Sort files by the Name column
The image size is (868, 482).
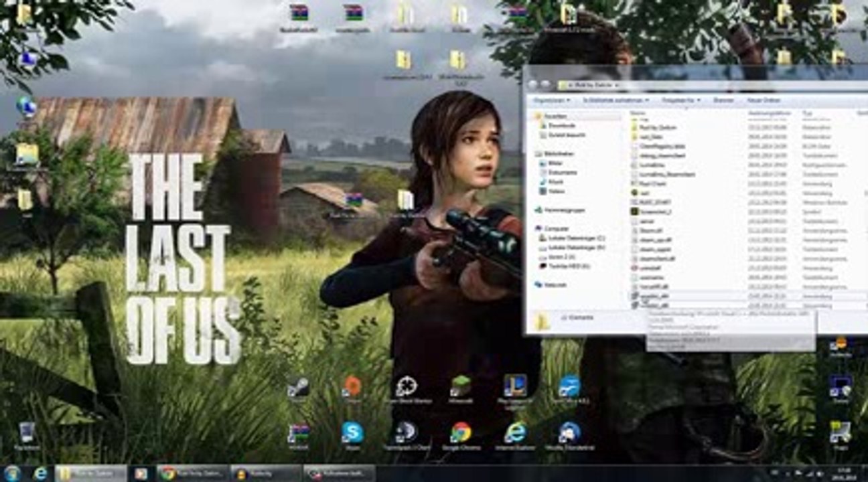638,113
